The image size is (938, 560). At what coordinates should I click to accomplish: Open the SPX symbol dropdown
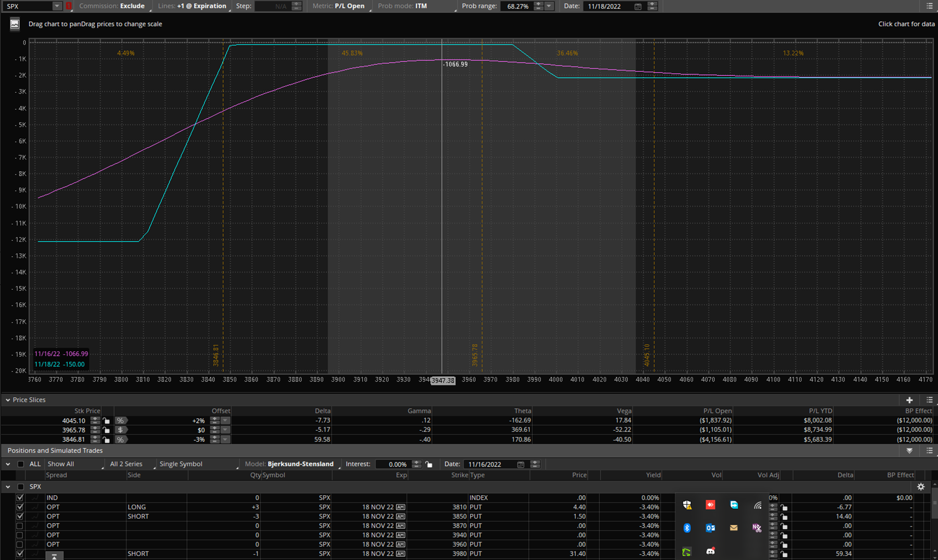(x=57, y=6)
